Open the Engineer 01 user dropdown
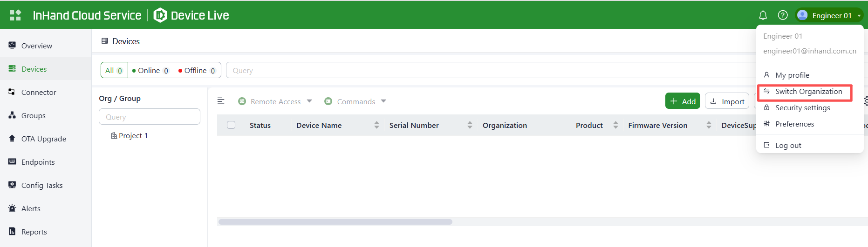Image resolution: width=868 pixels, height=247 pixels. click(829, 15)
